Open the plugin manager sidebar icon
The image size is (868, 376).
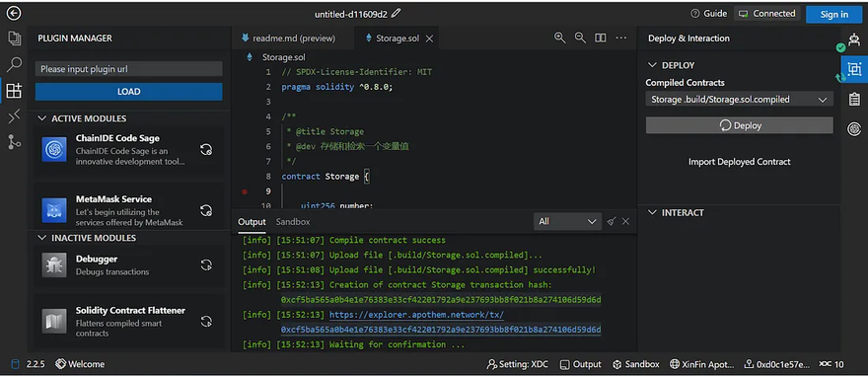click(x=14, y=91)
